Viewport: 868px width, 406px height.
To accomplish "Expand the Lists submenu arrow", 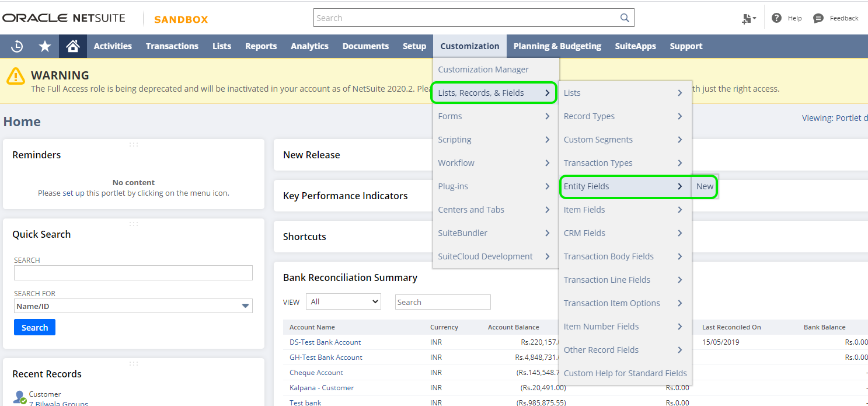I will 680,93.
